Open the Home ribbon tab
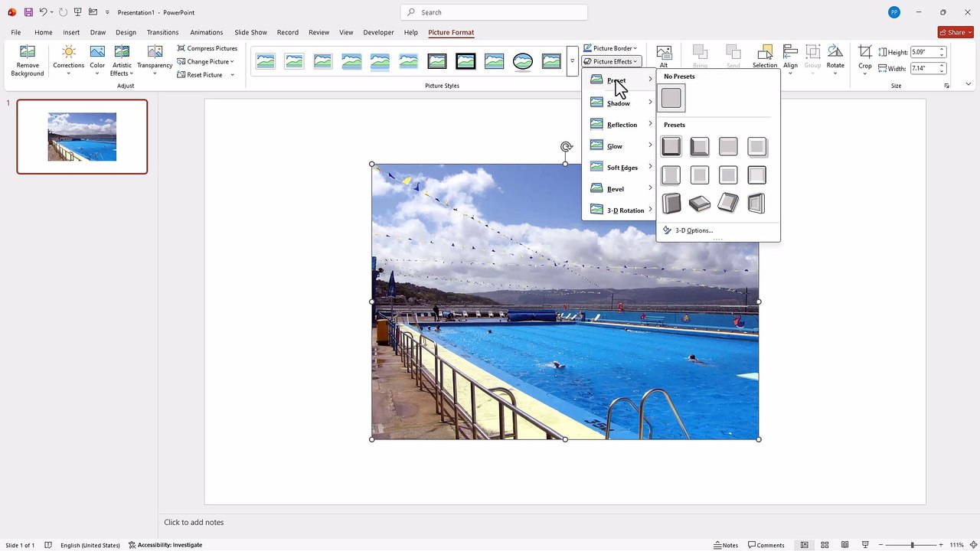980x551 pixels. pyautogui.click(x=43, y=32)
